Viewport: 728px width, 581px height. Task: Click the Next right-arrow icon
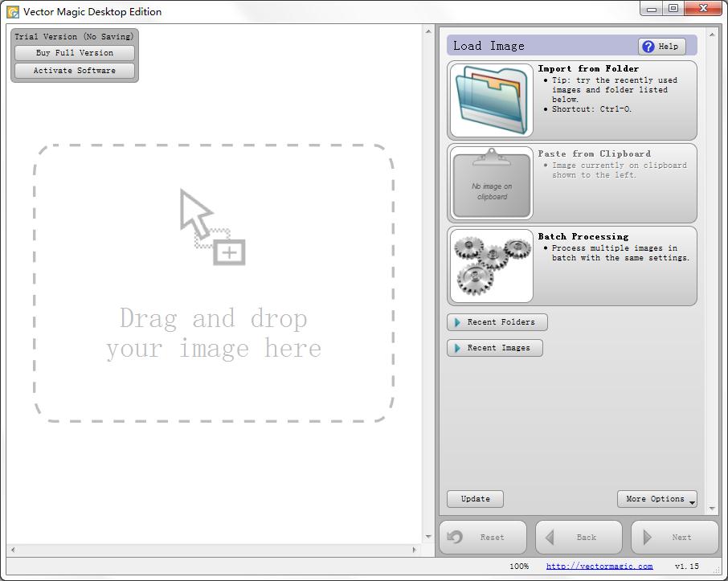pos(647,538)
